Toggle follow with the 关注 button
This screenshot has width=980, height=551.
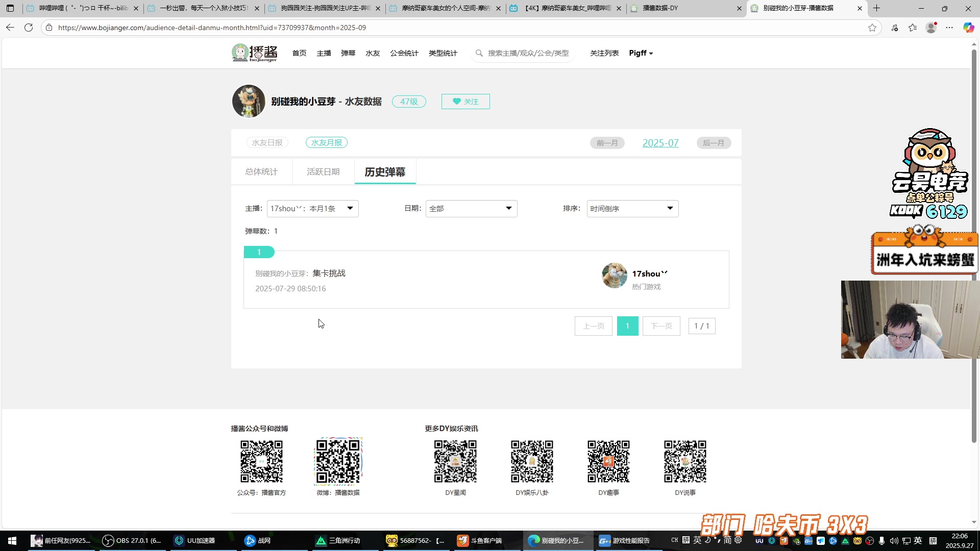(465, 102)
